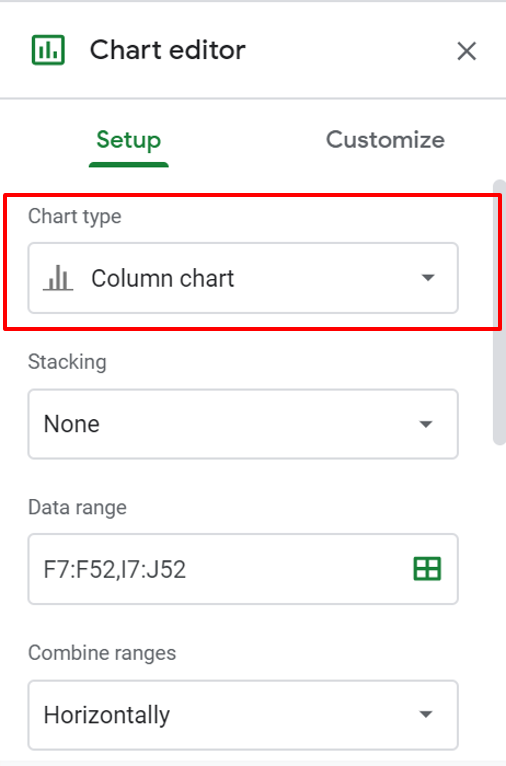Select the Column chart text in dropdown
506x766 pixels.
click(163, 278)
